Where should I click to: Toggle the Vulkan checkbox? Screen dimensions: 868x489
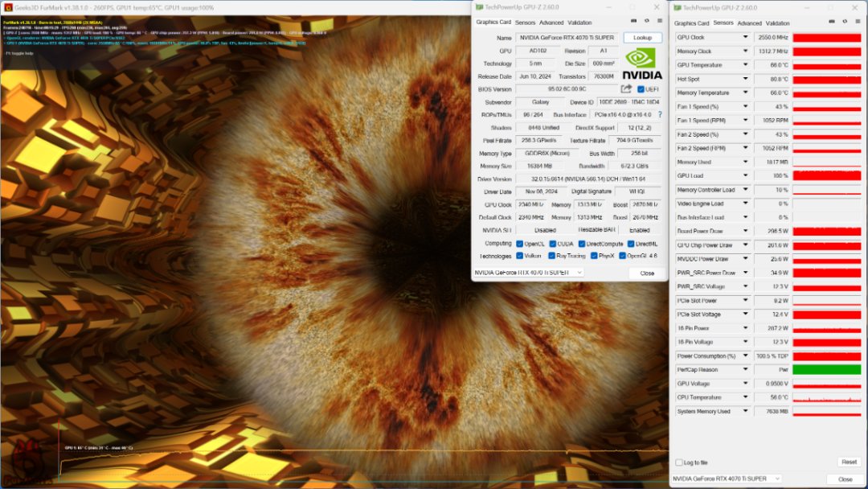pos(519,256)
